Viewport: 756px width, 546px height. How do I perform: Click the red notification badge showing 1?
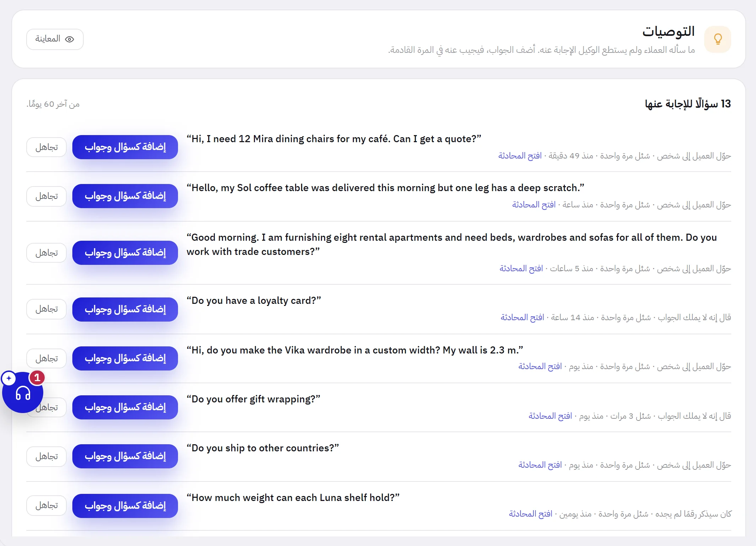(37, 378)
